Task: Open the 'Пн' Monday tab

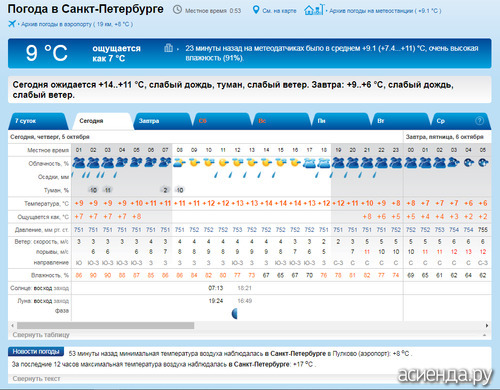Action: [x=341, y=121]
